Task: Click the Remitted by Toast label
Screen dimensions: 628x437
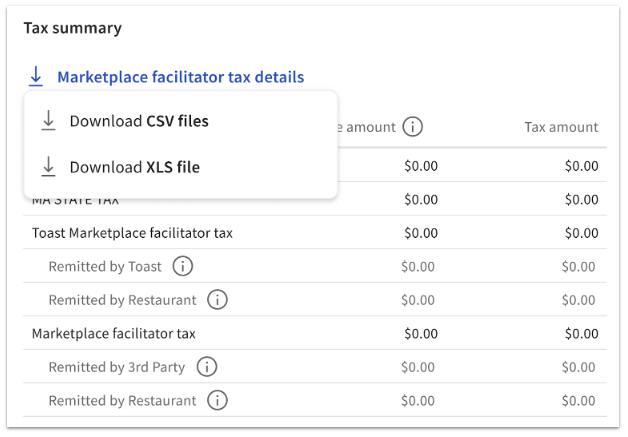Action: click(104, 267)
